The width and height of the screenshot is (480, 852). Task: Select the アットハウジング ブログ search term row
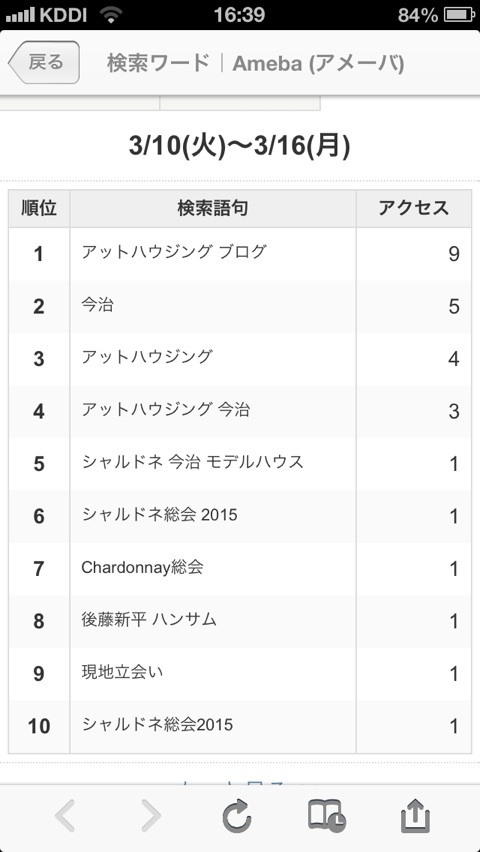[x=240, y=253]
